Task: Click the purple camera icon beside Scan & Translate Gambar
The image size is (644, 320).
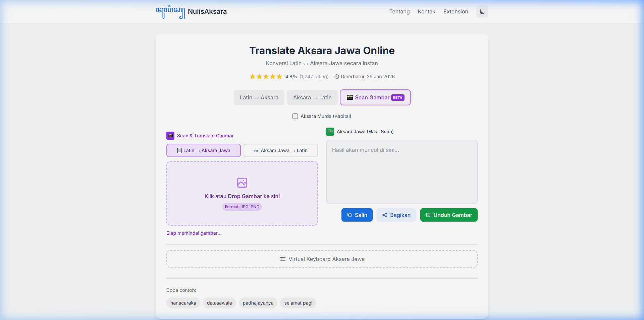Action: click(170, 136)
